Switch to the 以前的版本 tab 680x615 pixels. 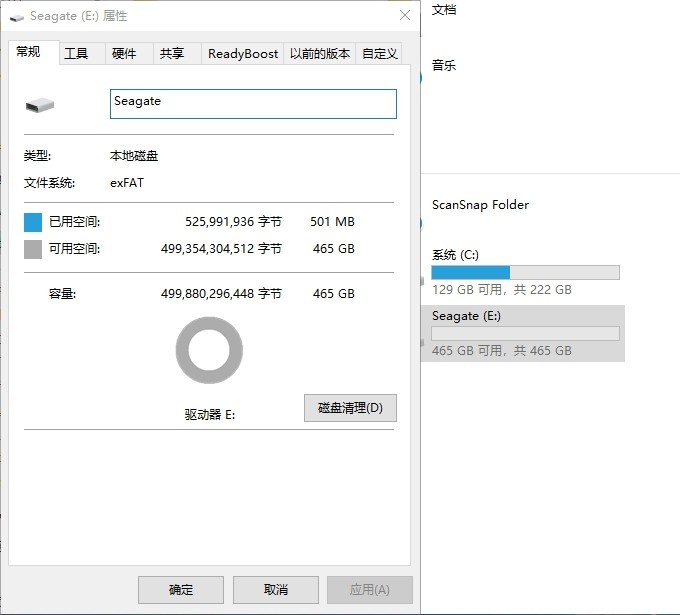click(320, 54)
